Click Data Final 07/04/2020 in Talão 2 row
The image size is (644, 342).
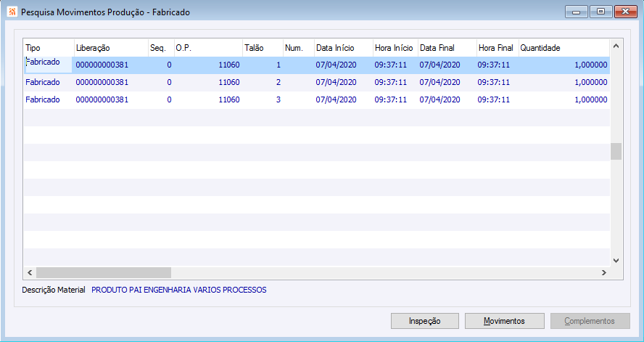440,82
